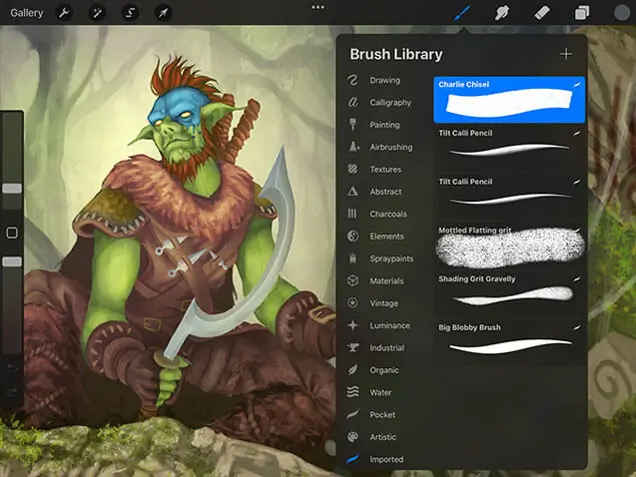The height and width of the screenshot is (477, 636).
Task: Tap the Redo arrow on sidebar
Action: [12, 392]
